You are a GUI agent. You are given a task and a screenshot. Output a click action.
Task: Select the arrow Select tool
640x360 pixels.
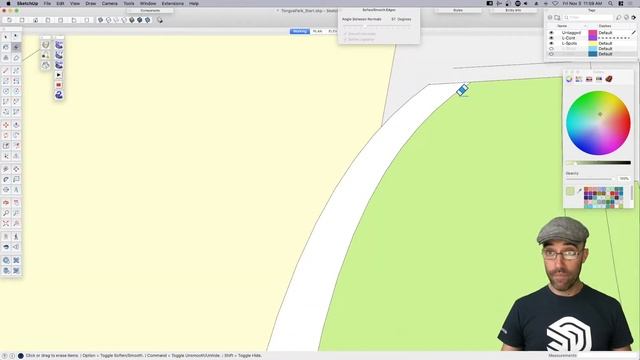pyautogui.click(x=6, y=37)
